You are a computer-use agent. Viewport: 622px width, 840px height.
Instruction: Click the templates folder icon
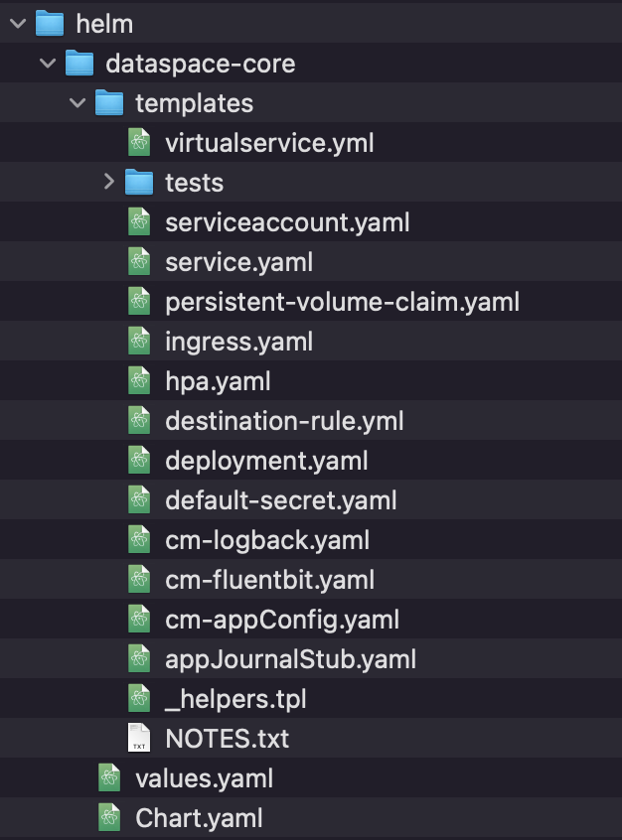click(109, 103)
